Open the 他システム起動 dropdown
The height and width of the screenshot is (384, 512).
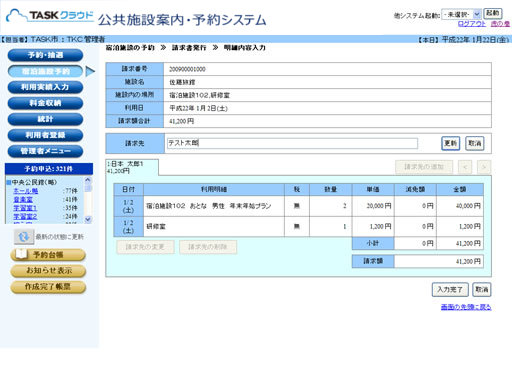[x=461, y=14]
